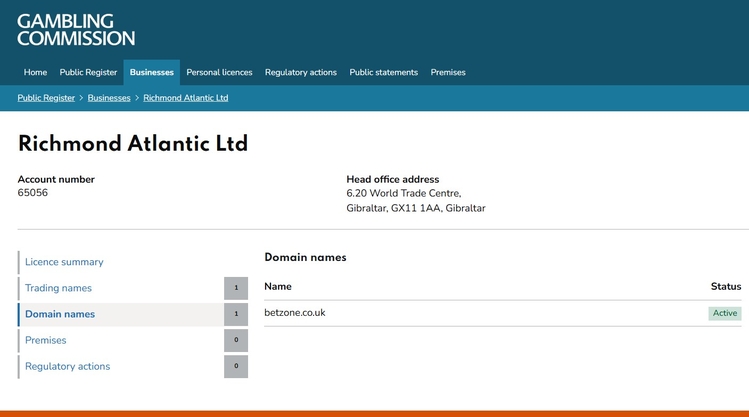The height and width of the screenshot is (417, 749).
Task: Open Public statements nav item
Action: (x=384, y=72)
